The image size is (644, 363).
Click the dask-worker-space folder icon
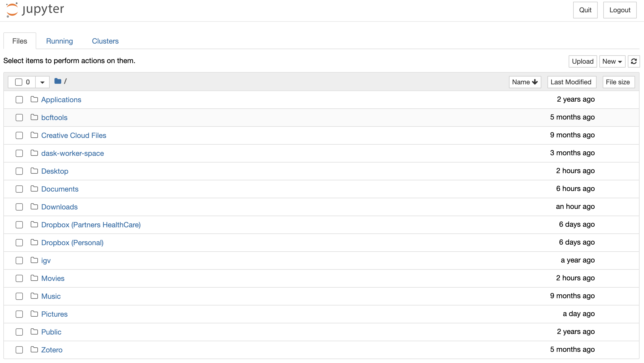34,153
